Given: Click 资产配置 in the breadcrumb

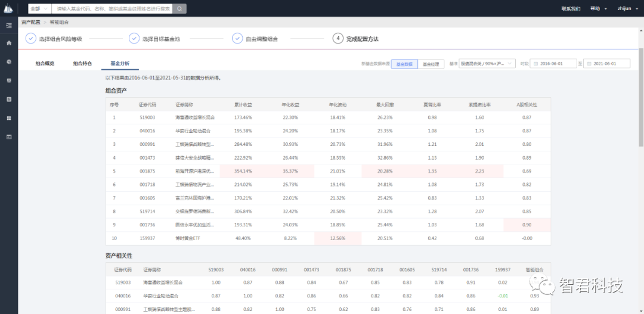Looking at the screenshot, I should pos(30,22).
